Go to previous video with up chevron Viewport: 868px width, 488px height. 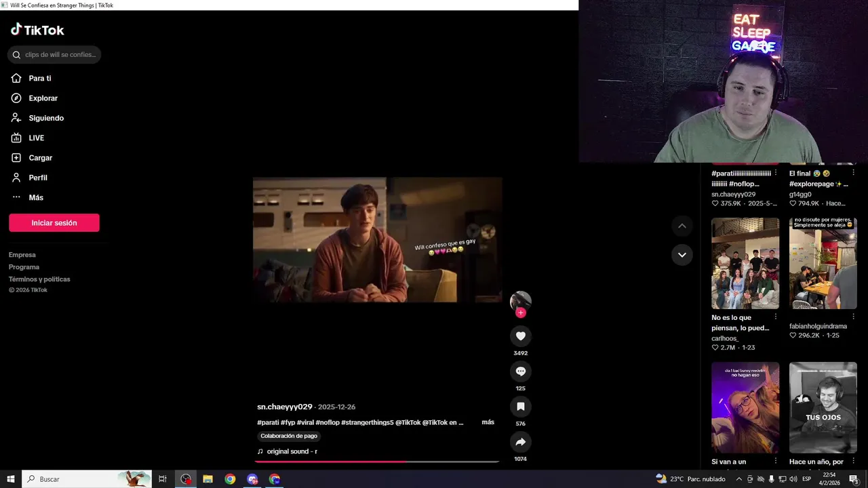(682, 226)
